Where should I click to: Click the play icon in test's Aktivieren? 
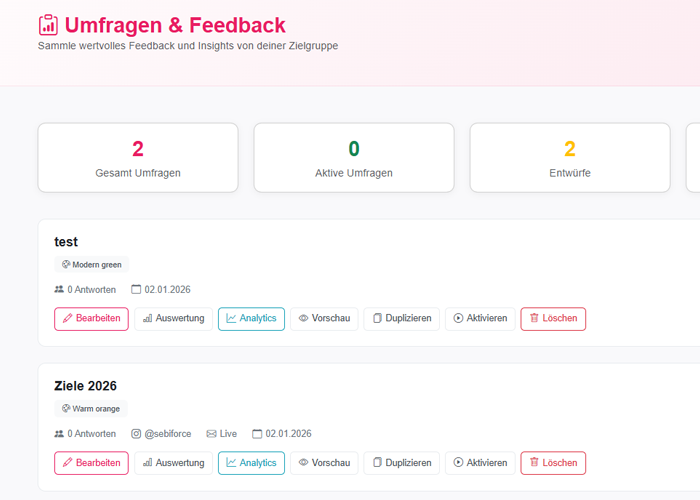click(x=458, y=319)
